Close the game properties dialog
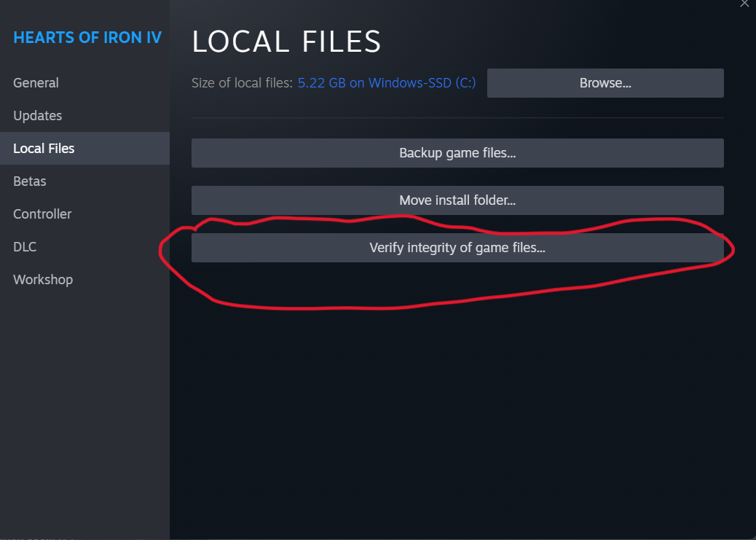 click(744, 4)
